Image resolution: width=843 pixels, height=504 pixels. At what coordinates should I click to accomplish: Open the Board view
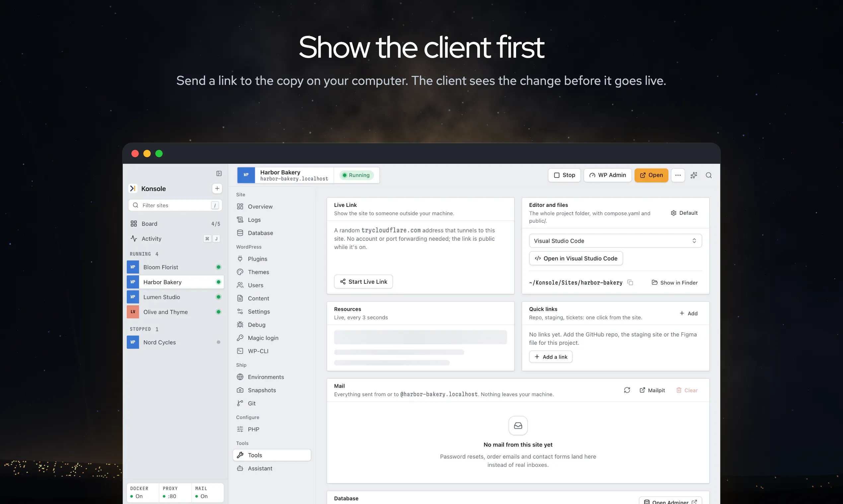coord(175,223)
